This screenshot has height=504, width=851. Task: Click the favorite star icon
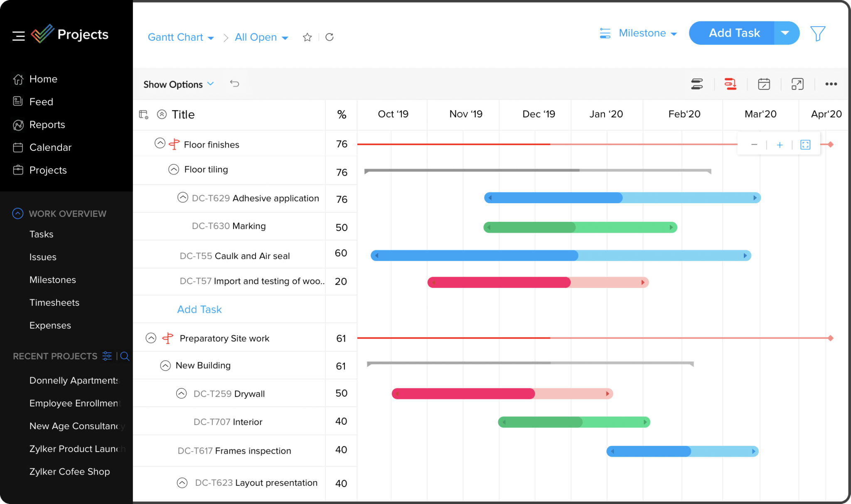coord(307,37)
